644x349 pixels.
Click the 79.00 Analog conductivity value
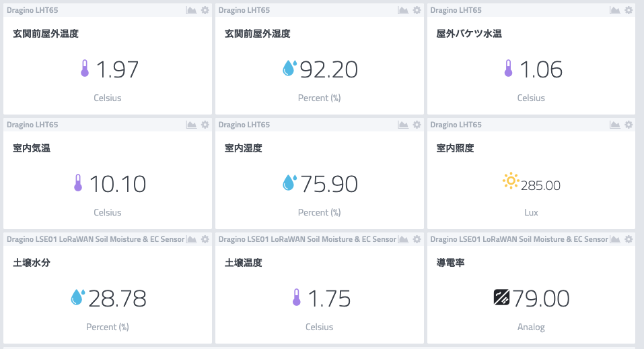pos(540,298)
